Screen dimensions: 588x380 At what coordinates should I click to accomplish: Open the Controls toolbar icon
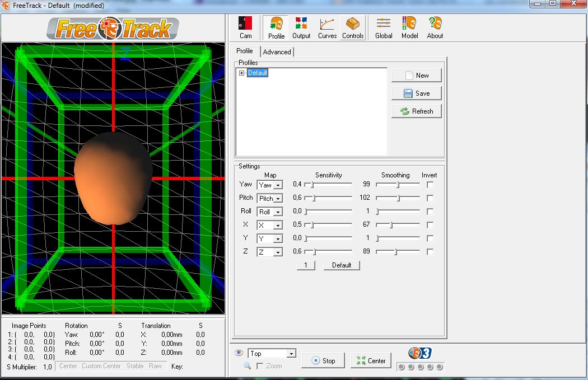coord(353,28)
